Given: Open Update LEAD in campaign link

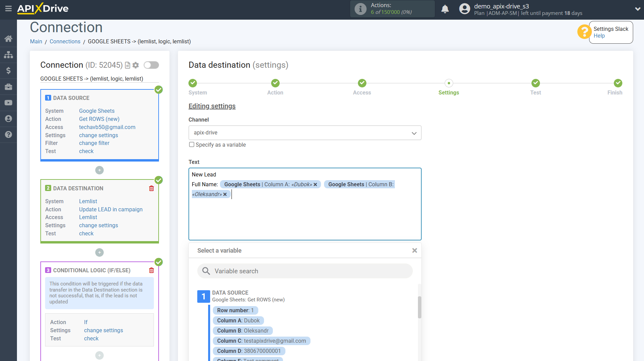Looking at the screenshot, I should [x=110, y=209].
